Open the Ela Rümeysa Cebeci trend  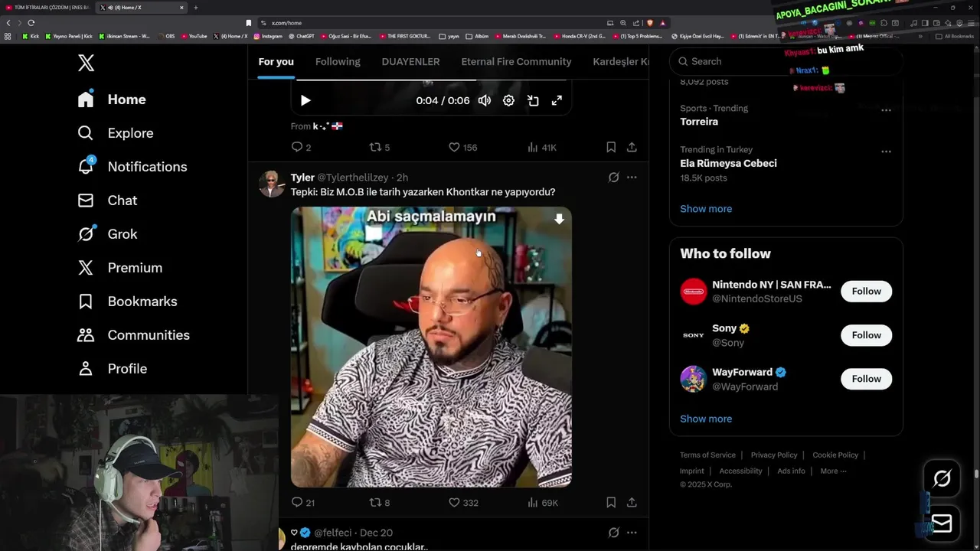tap(728, 163)
